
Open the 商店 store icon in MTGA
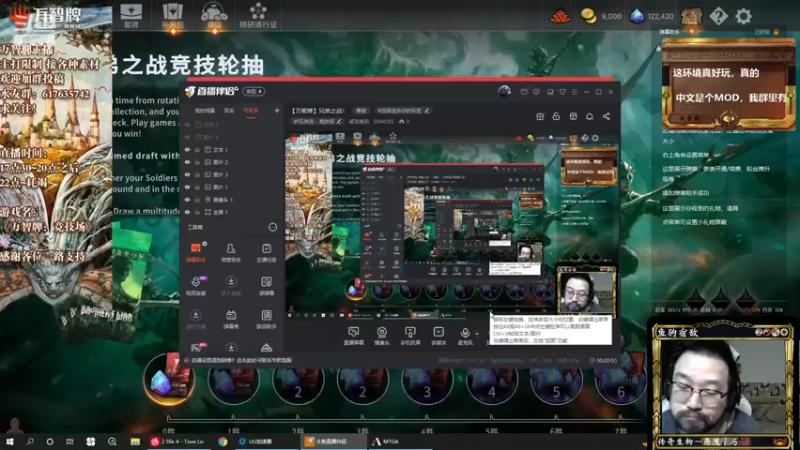pos(214,15)
